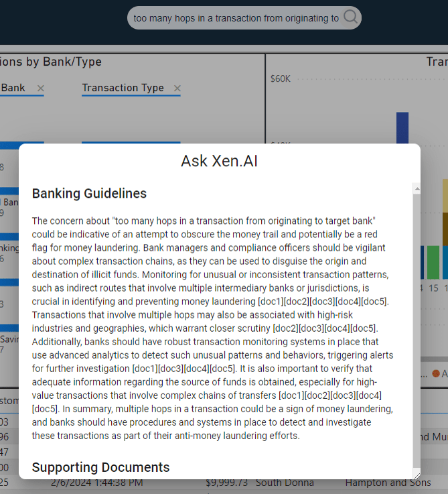Click the tall dark blue chart bar
The height and width of the screenshot is (494, 448).
(402, 128)
